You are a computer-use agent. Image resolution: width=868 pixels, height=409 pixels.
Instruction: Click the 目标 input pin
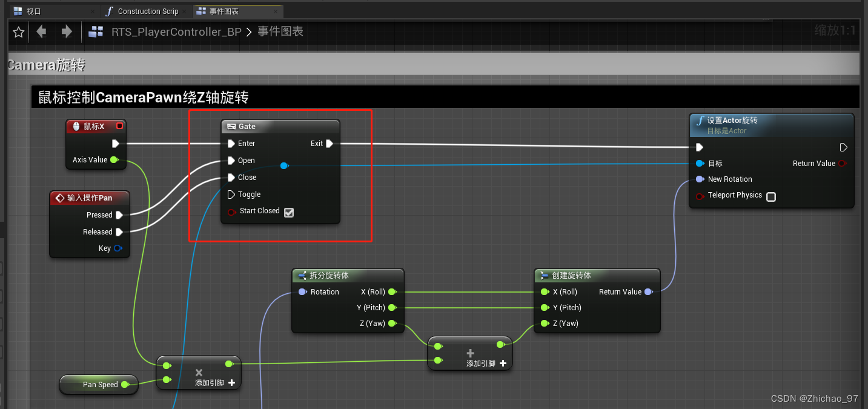coord(700,164)
